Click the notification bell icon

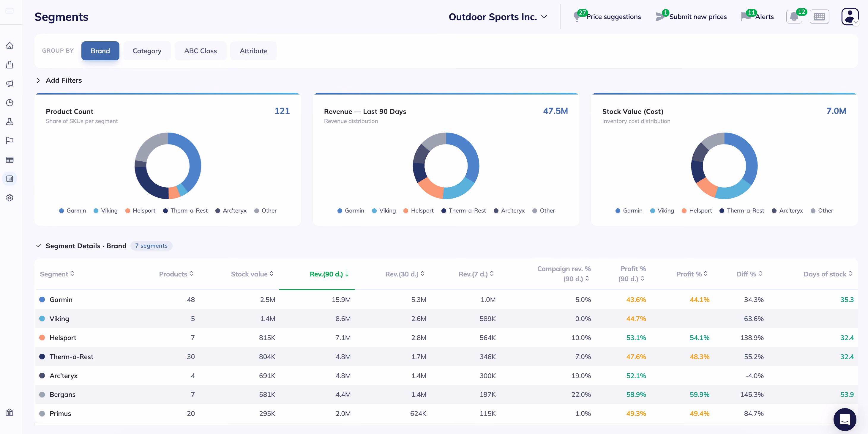[794, 17]
